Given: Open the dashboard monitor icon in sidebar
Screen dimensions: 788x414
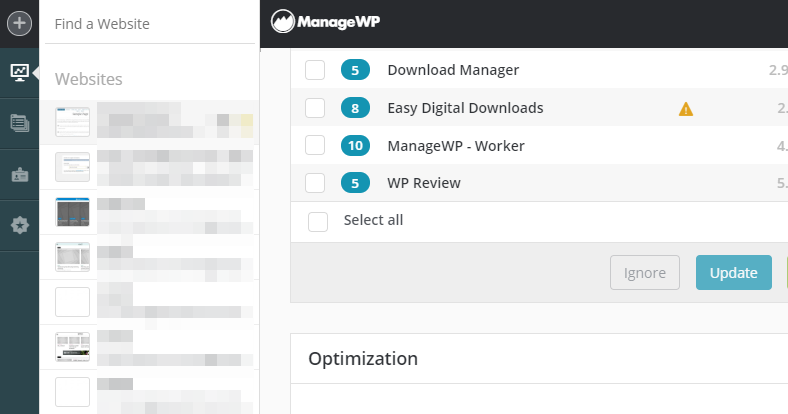Looking at the screenshot, I should pos(19,72).
